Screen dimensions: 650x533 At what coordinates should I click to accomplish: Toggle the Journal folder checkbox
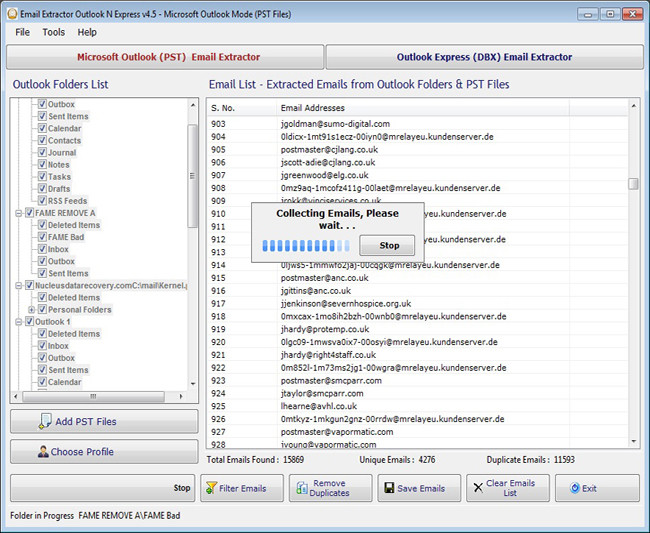pyautogui.click(x=42, y=152)
